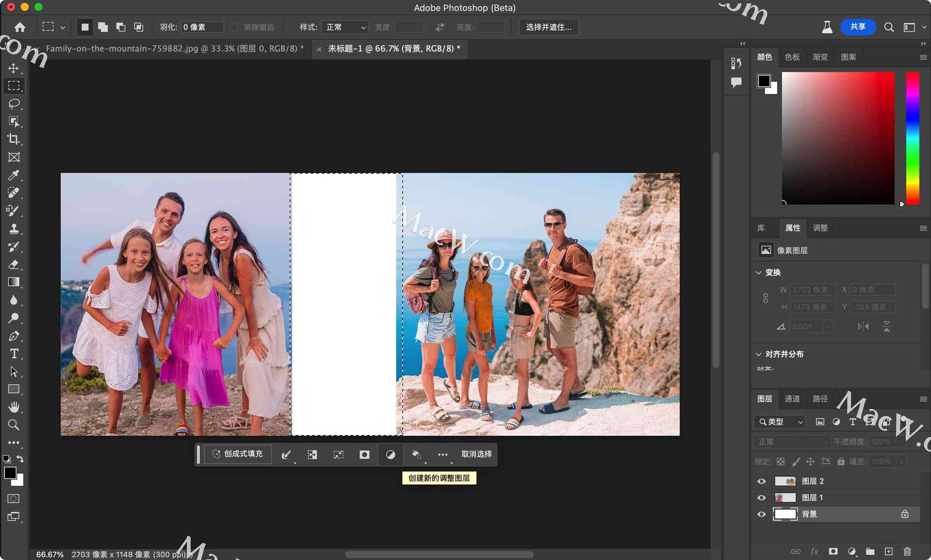The image size is (931, 560).
Task: Collapse the 变换 section
Action: 758,272
